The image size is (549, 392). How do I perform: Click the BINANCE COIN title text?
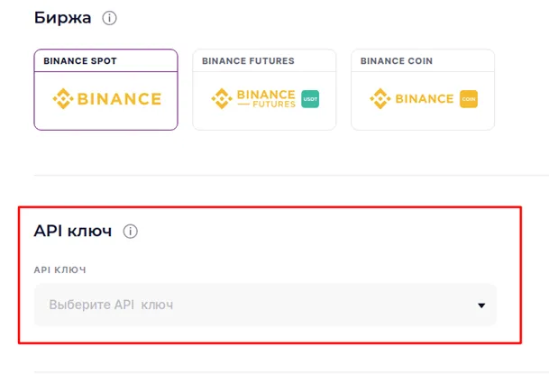(396, 61)
